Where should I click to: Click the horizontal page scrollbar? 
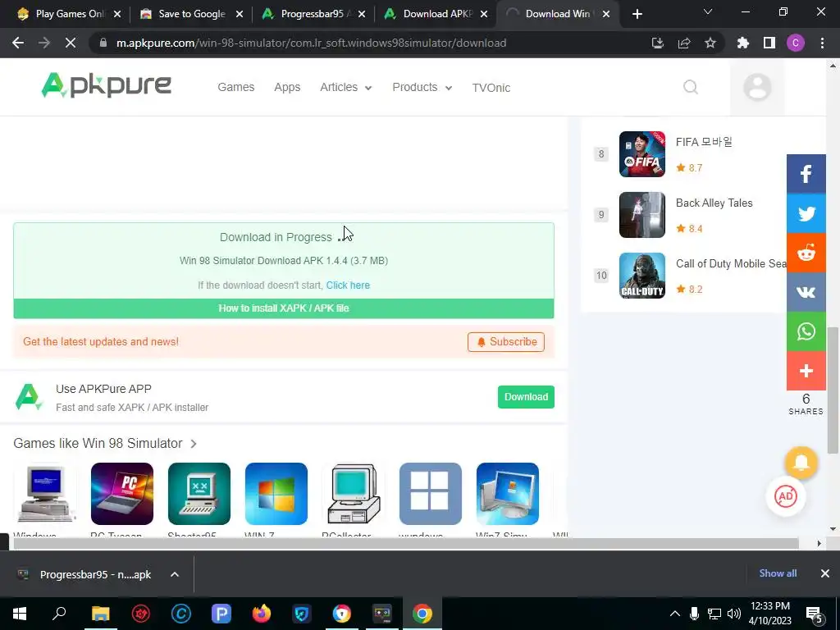pos(406,543)
